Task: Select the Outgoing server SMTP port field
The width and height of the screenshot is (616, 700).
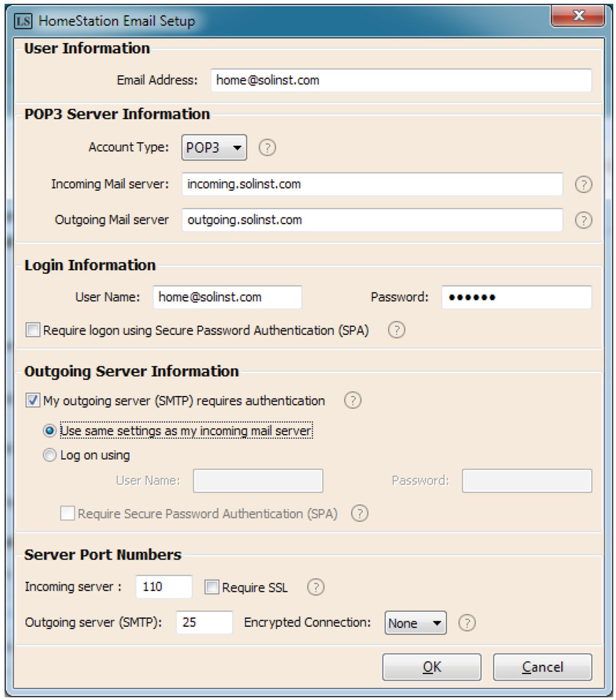Action: [x=204, y=623]
